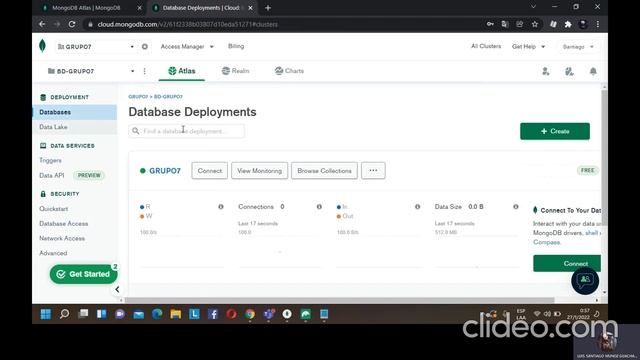Open Network Access page
This screenshot has width=640, height=360.
[62, 238]
